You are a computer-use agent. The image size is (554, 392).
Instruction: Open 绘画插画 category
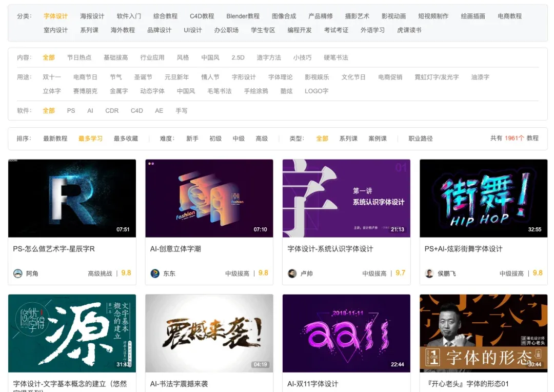coord(473,16)
